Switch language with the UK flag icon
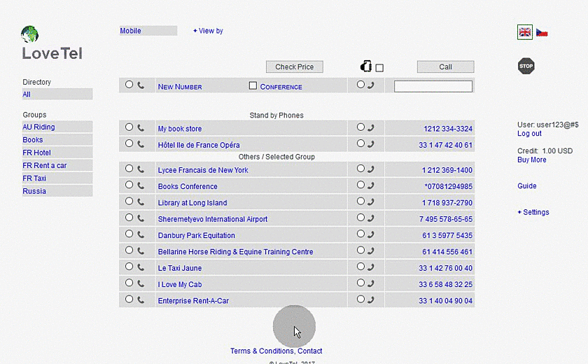This screenshot has height=364, width=588. pyautogui.click(x=524, y=32)
